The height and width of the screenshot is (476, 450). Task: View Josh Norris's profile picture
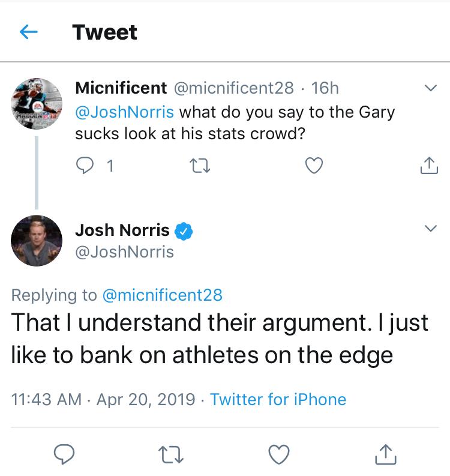click(x=37, y=241)
